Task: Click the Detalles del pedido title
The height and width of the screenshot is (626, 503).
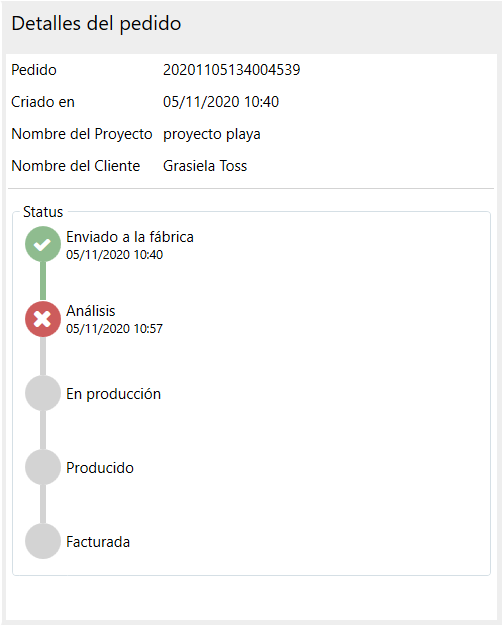Action: (96, 23)
